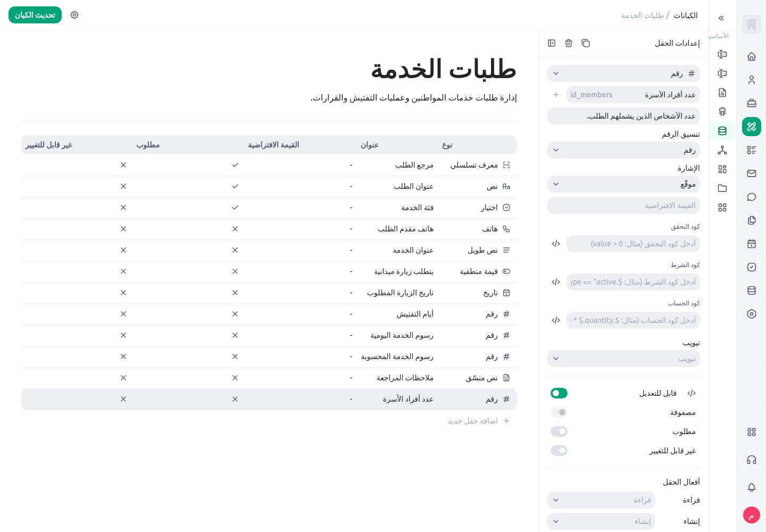Image resolution: width=766 pixels, height=532 pixels.
Task: Click the طلبات الخدمة breadcrumb
Action: [x=643, y=15]
